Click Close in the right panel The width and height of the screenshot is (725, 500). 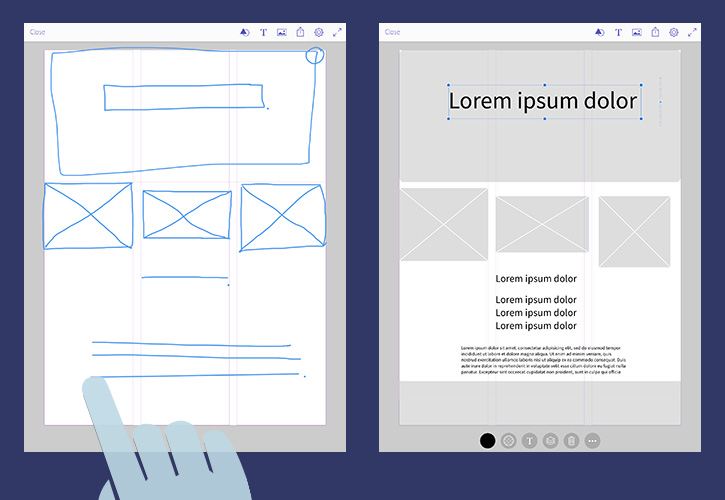pyautogui.click(x=393, y=32)
